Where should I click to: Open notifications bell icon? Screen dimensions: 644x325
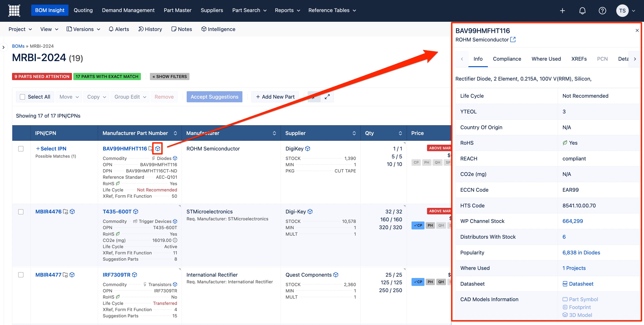pyautogui.click(x=582, y=10)
